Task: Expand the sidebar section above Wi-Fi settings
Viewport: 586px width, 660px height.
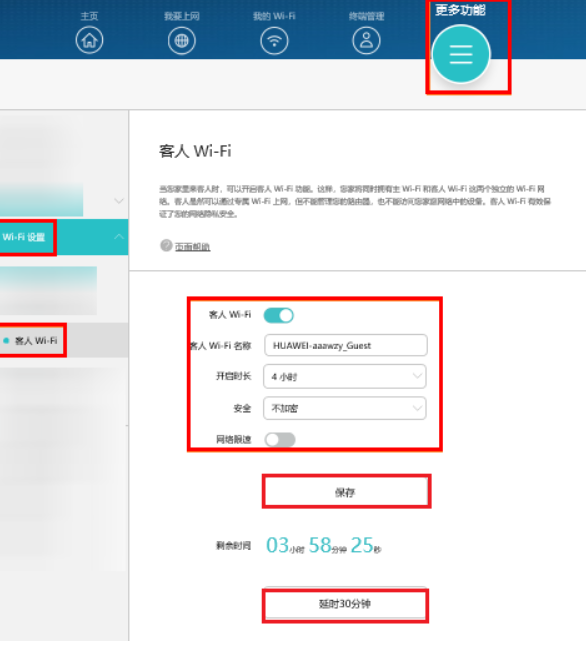Action: (119, 201)
